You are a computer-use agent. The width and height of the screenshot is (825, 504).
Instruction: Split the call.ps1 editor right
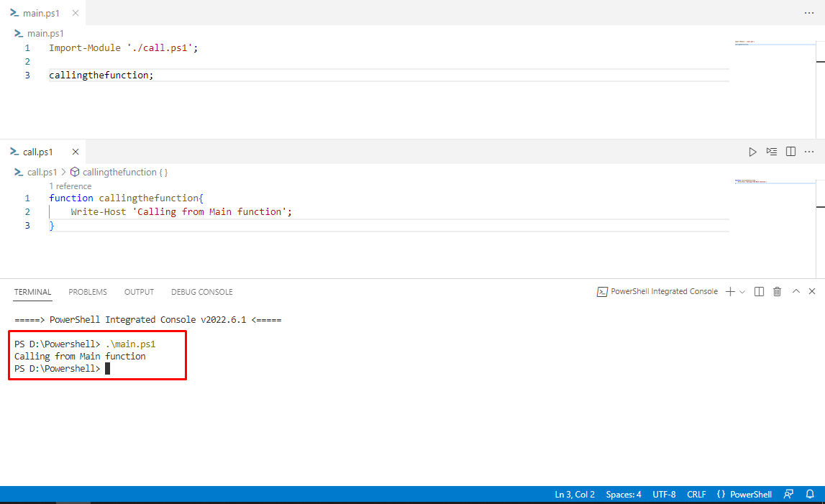point(790,152)
